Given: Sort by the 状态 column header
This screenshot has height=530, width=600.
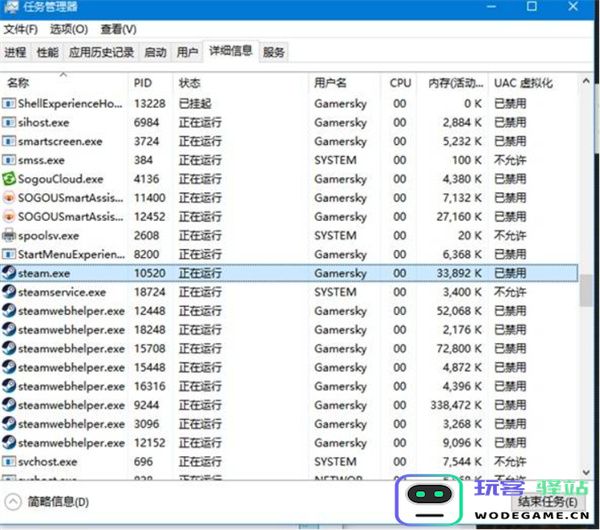Looking at the screenshot, I should click(x=240, y=83).
